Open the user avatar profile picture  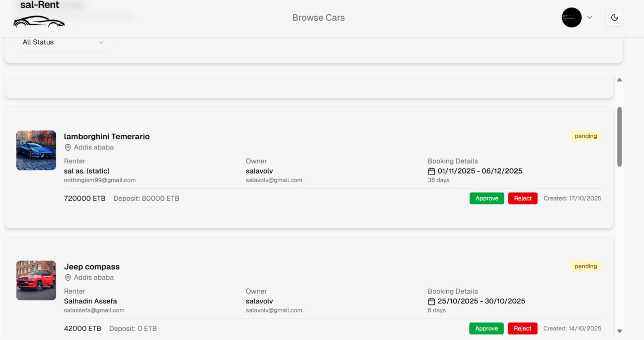[x=572, y=17]
